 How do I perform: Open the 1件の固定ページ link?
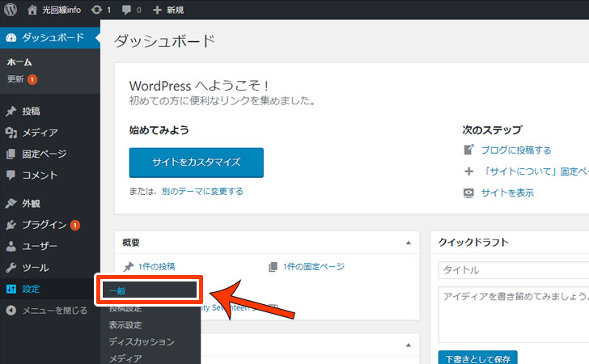pos(314,267)
